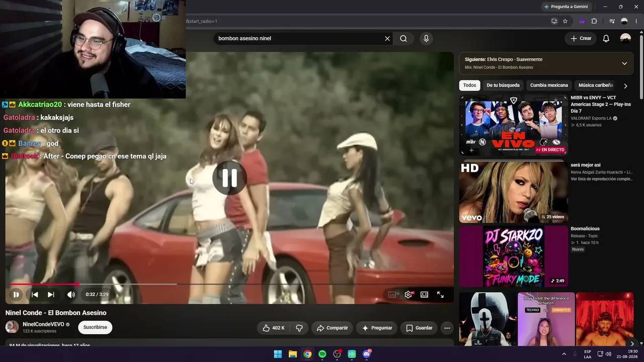Open the NinelCondeVEVO channel name link

43,324
